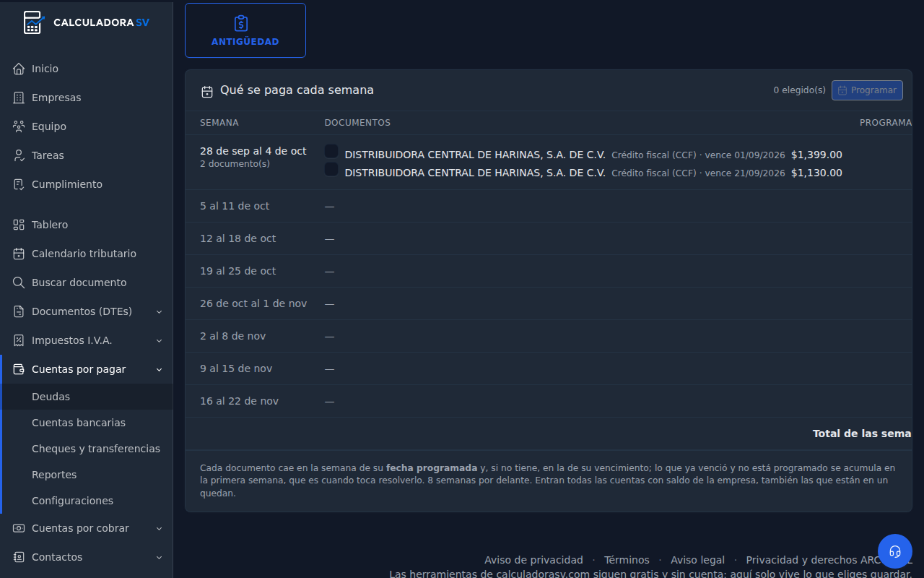This screenshot has width=924, height=578.
Task: Expand the Impuestos I.V.A. chevron
Action: [x=159, y=340]
